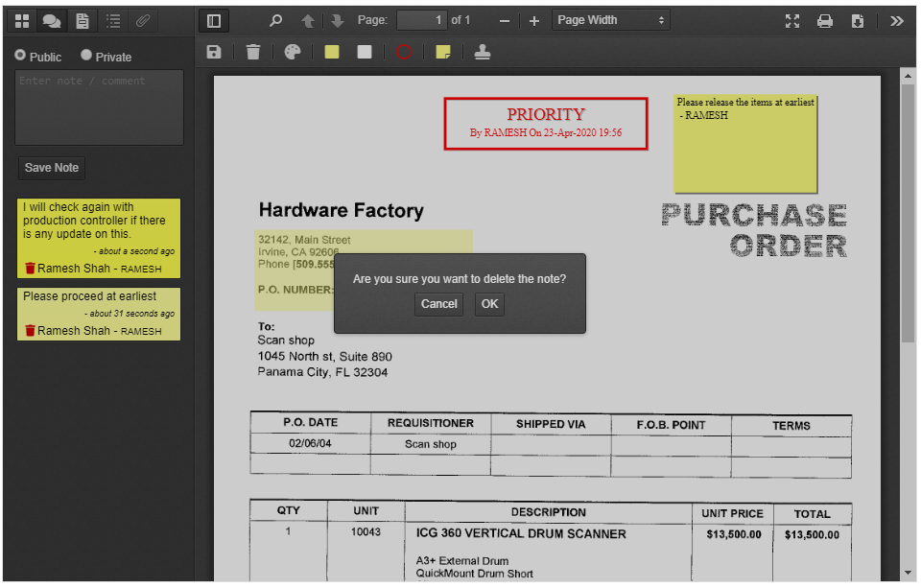Click the Enter note / comment field
The image size is (921, 588).
click(x=100, y=107)
